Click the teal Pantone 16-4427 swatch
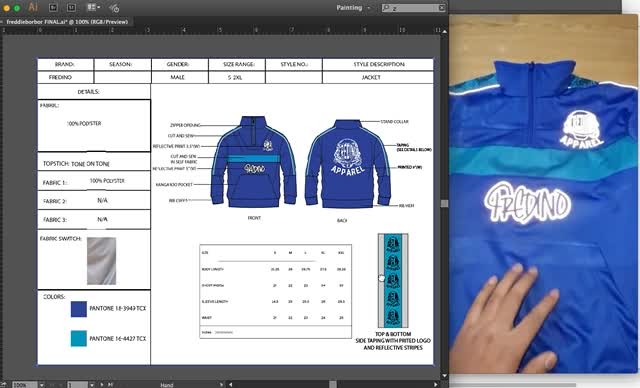 (78, 338)
